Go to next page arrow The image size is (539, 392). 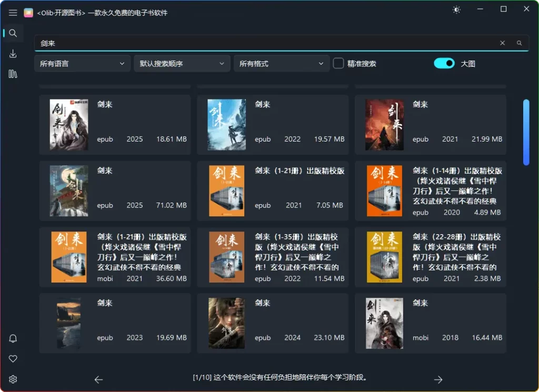(x=438, y=379)
